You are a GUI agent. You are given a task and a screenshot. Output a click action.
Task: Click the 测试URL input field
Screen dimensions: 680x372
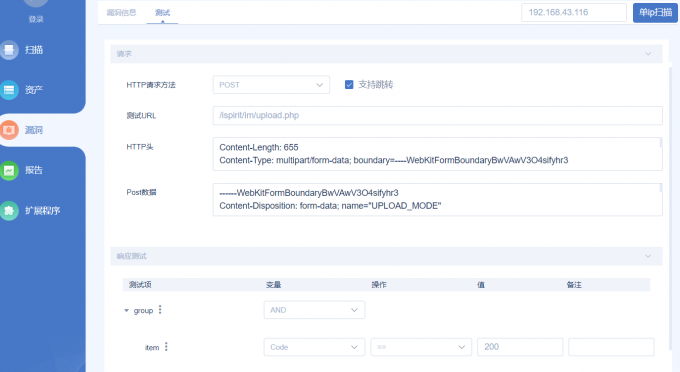438,115
